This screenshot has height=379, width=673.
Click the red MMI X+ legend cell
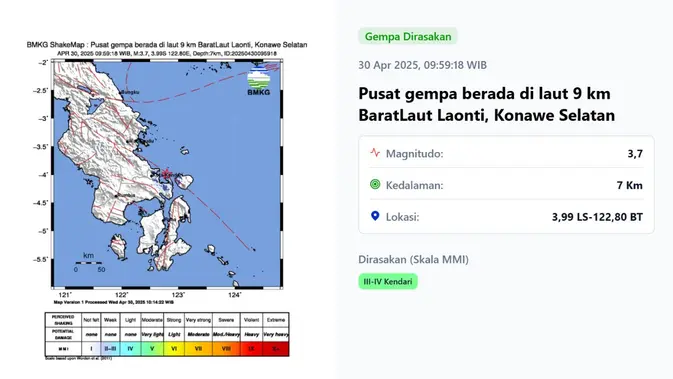coord(276,349)
